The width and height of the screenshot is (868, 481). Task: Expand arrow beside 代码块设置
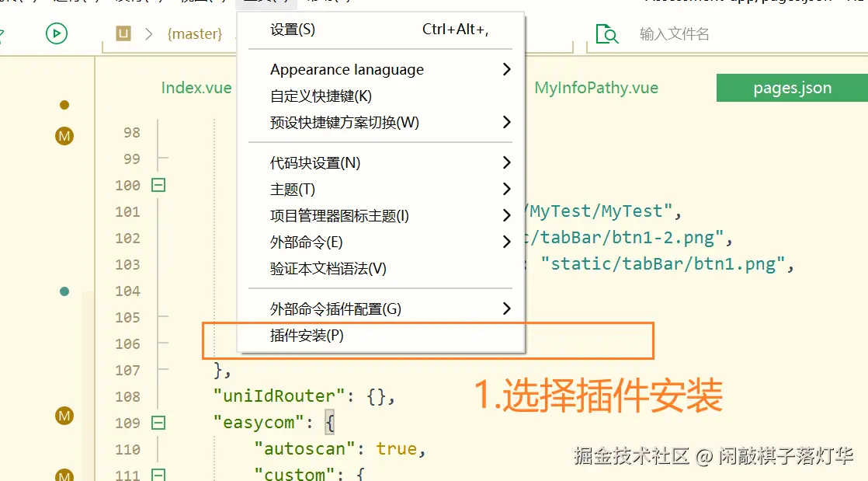click(x=506, y=162)
